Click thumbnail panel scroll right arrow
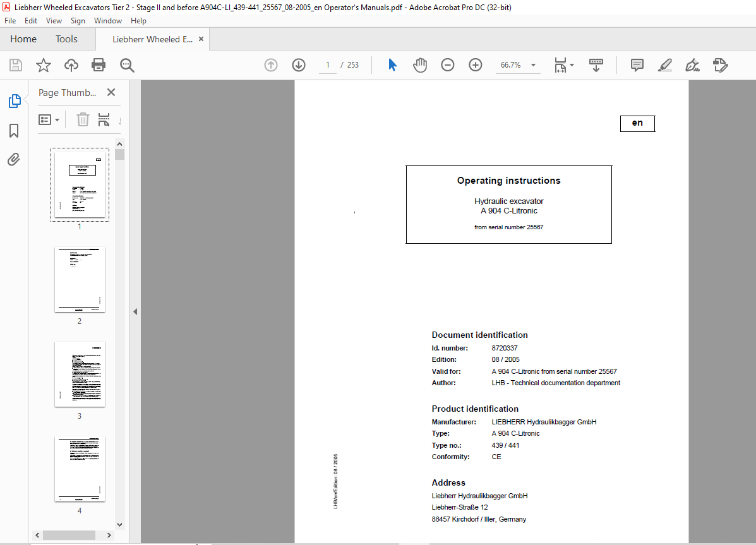This screenshot has width=756, height=545. pos(109,536)
